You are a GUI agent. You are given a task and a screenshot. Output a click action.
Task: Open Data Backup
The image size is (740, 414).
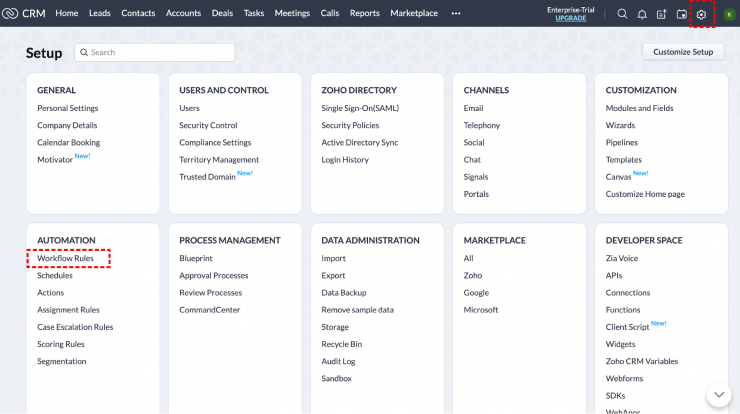click(x=344, y=293)
